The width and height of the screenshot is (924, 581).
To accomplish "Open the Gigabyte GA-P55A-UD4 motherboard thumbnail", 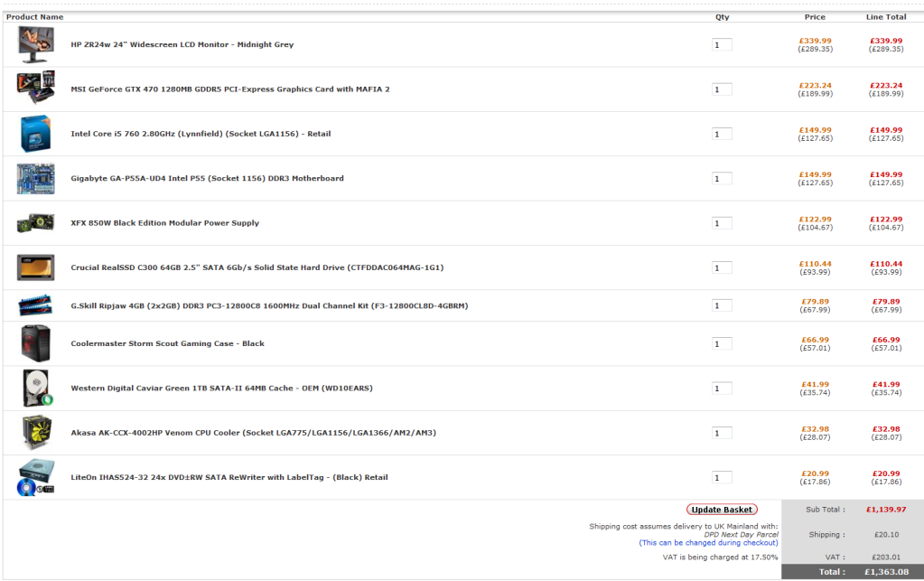I will pos(36,179).
